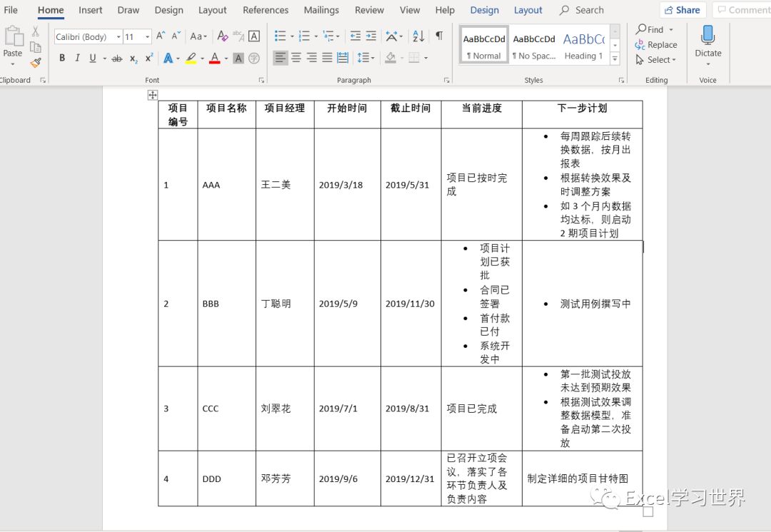Click the Clear All Formatting icon
Viewport: 771px width, 532px height.
tap(223, 36)
